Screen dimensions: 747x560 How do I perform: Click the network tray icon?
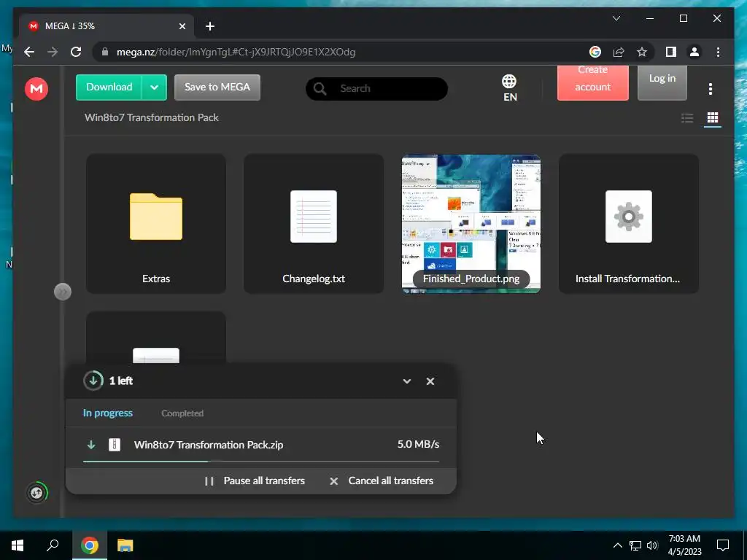coord(635,545)
